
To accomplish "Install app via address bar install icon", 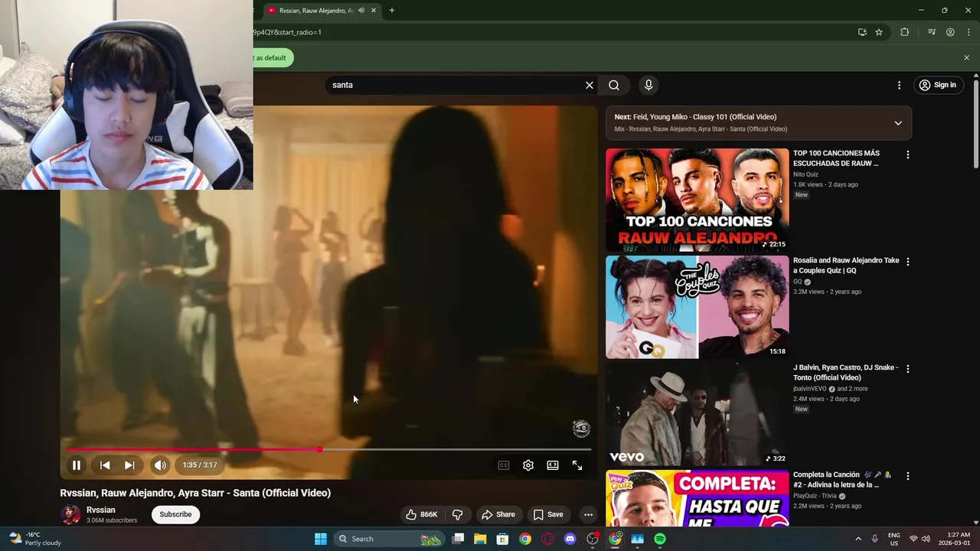I will click(x=862, y=32).
